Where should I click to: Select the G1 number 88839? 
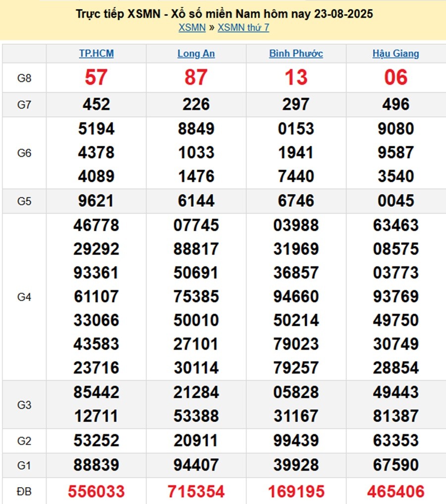point(96,465)
